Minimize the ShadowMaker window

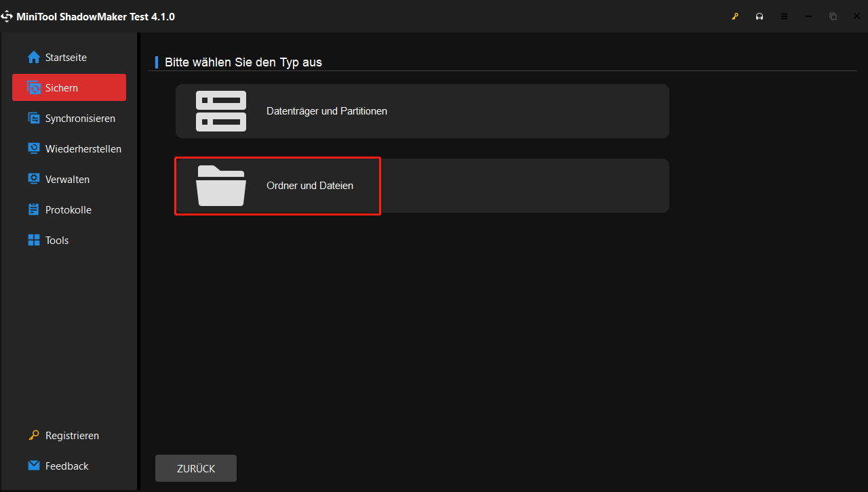click(x=808, y=16)
